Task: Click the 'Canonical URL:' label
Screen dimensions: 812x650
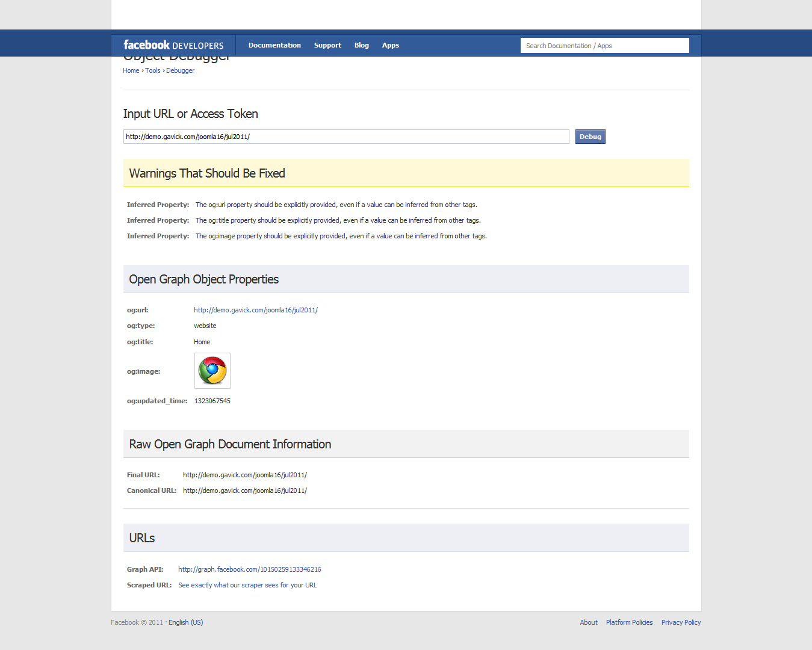Action: coord(152,491)
